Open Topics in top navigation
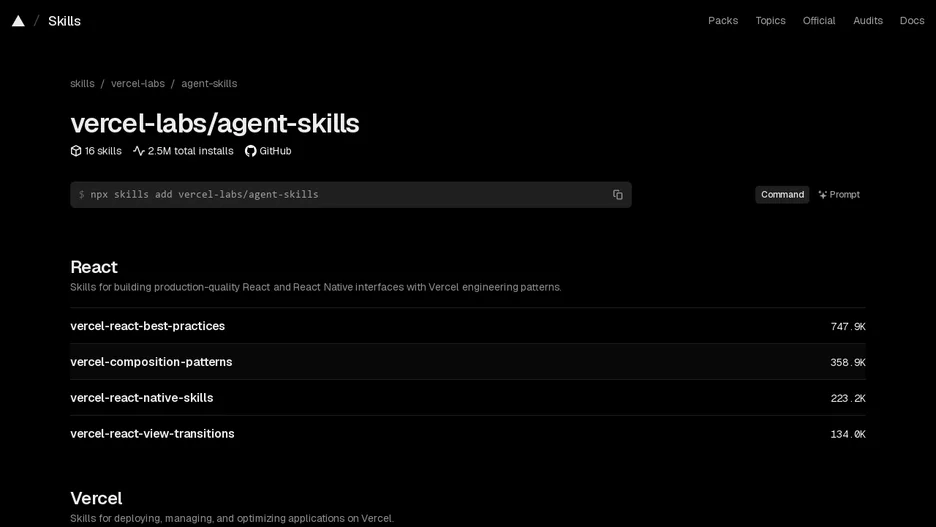The height and width of the screenshot is (527, 936). pos(770,21)
